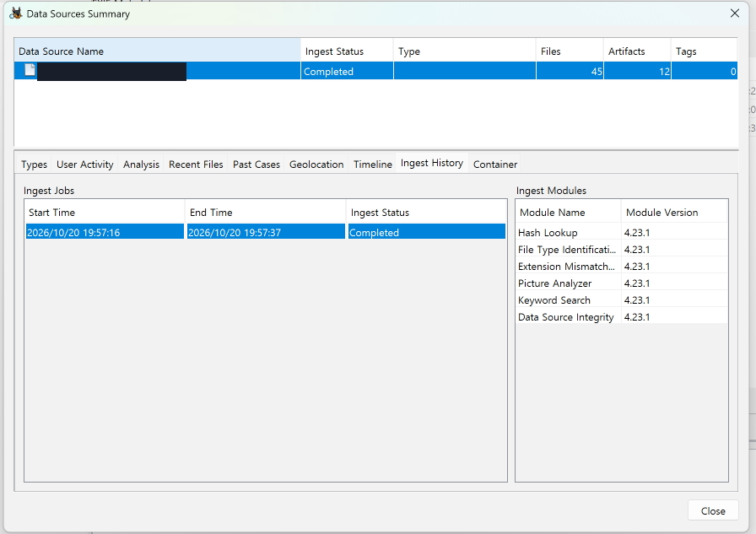Click the Autopsy dog icon in title bar
Screen dimensions: 756x534
pos(16,13)
